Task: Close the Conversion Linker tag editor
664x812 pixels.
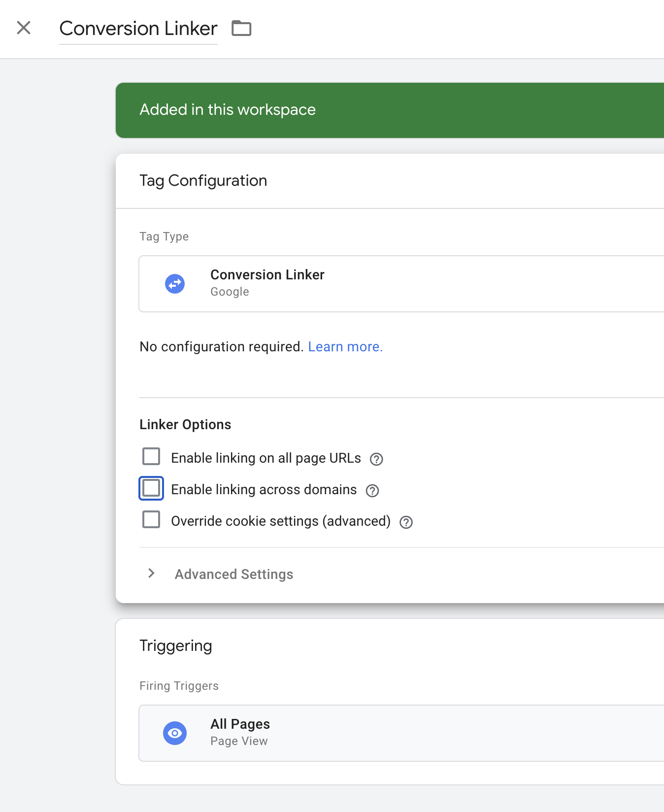Action: (x=24, y=28)
